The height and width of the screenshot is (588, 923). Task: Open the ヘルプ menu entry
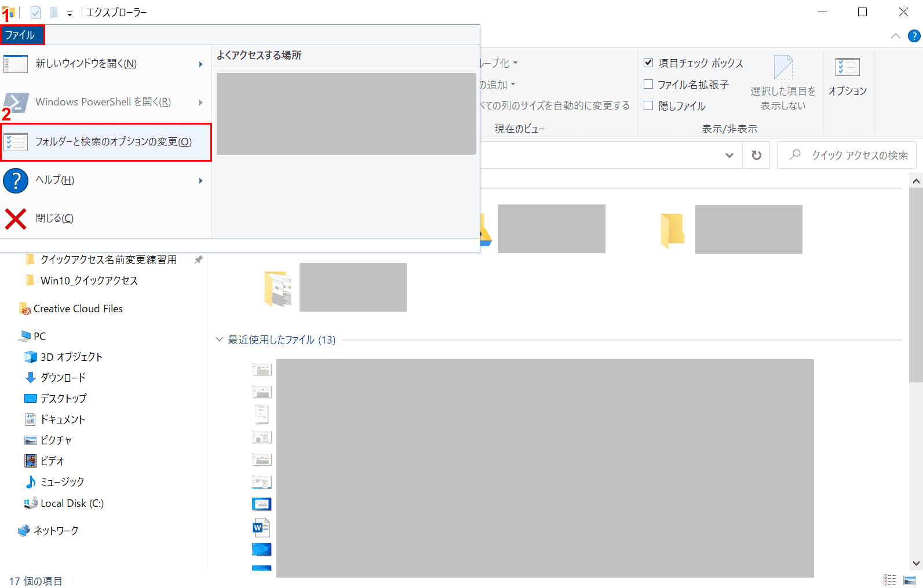(105, 180)
